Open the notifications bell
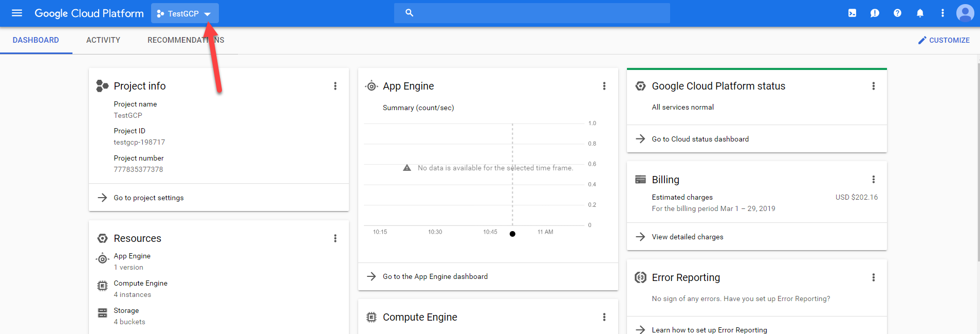The width and height of the screenshot is (980, 334). 920,13
